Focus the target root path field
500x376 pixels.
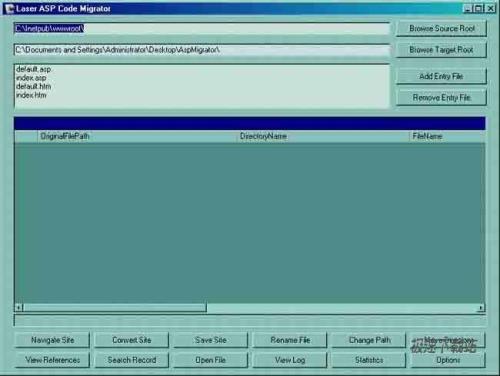[x=202, y=50]
